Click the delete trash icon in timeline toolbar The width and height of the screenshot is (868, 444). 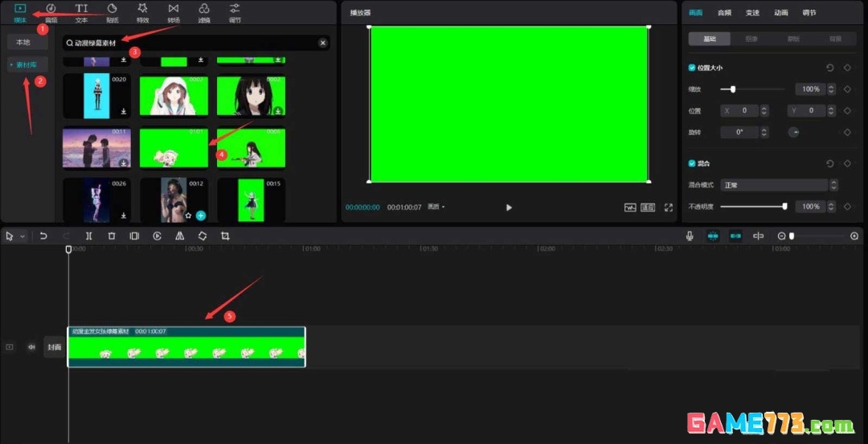tap(112, 236)
